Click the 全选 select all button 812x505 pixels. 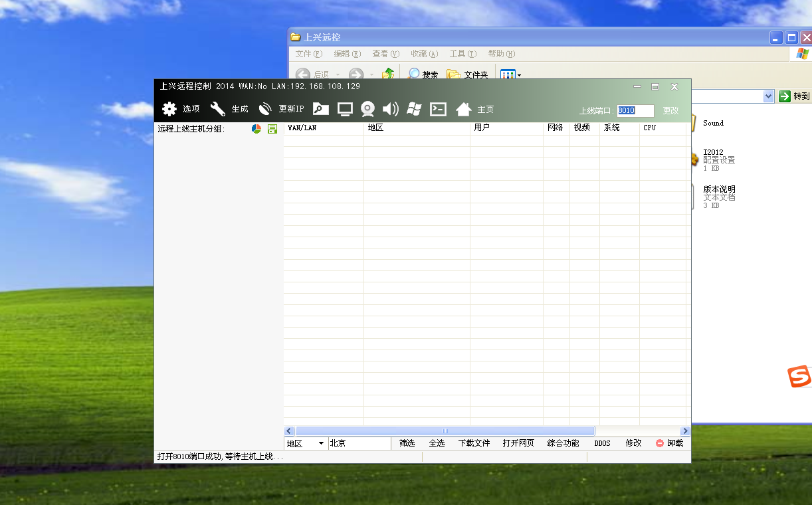(x=437, y=443)
